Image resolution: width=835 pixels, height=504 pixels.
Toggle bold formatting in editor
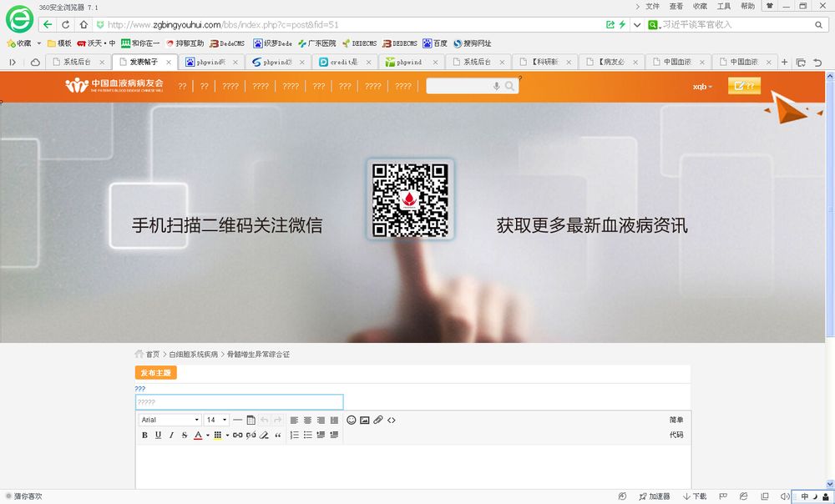point(144,435)
